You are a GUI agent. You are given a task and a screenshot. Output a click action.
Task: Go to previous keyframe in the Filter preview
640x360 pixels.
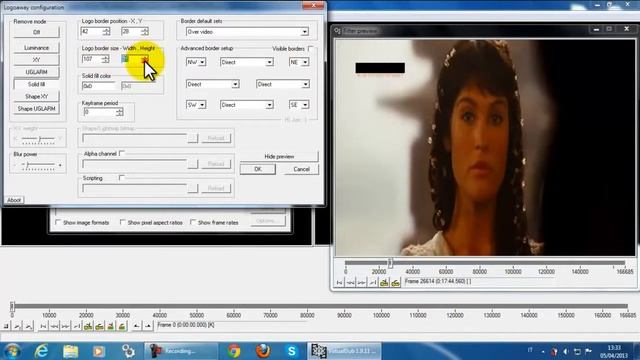[384, 282]
